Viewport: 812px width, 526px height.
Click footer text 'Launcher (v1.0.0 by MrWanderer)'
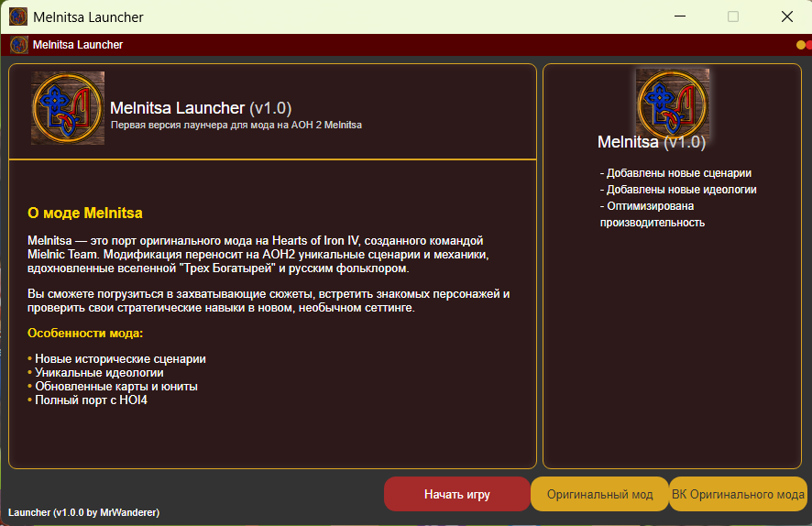[x=84, y=512]
